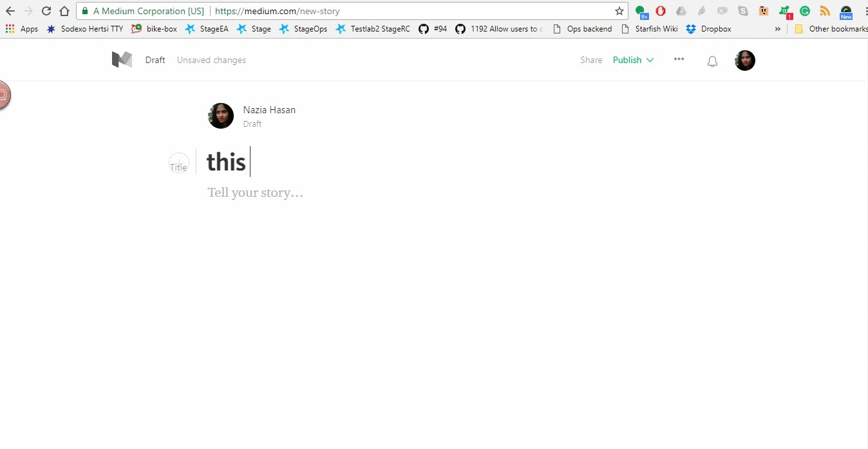The width and height of the screenshot is (868, 449).
Task: Bookmark this page with star icon
Action: click(x=619, y=11)
